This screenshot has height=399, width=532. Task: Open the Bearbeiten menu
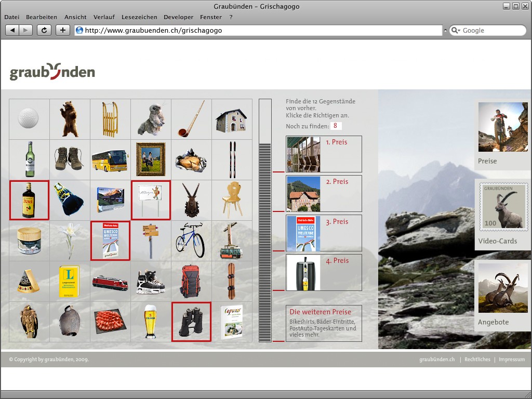click(42, 17)
